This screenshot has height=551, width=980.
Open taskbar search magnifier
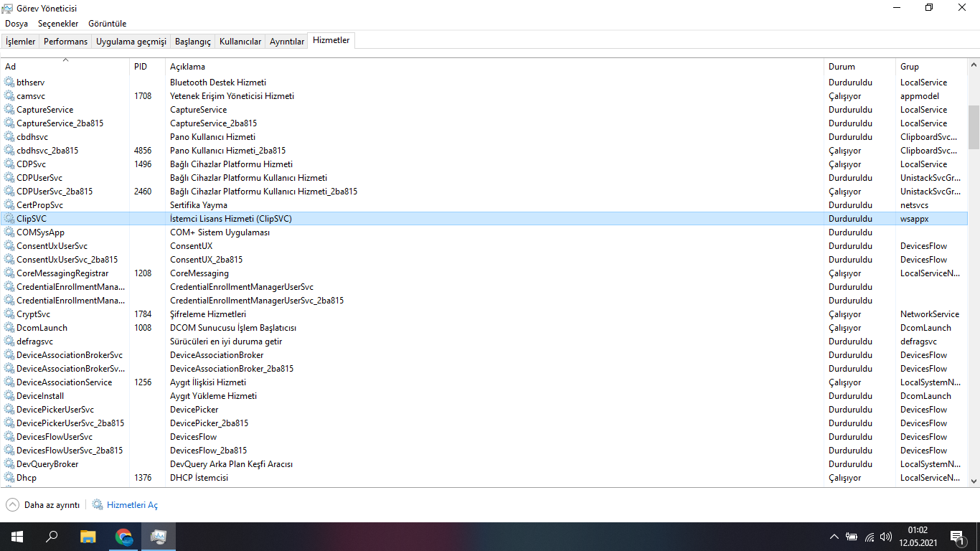(x=52, y=537)
